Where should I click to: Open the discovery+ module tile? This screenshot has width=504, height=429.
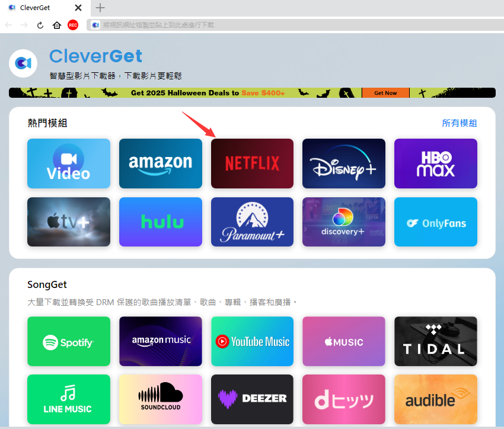344,222
